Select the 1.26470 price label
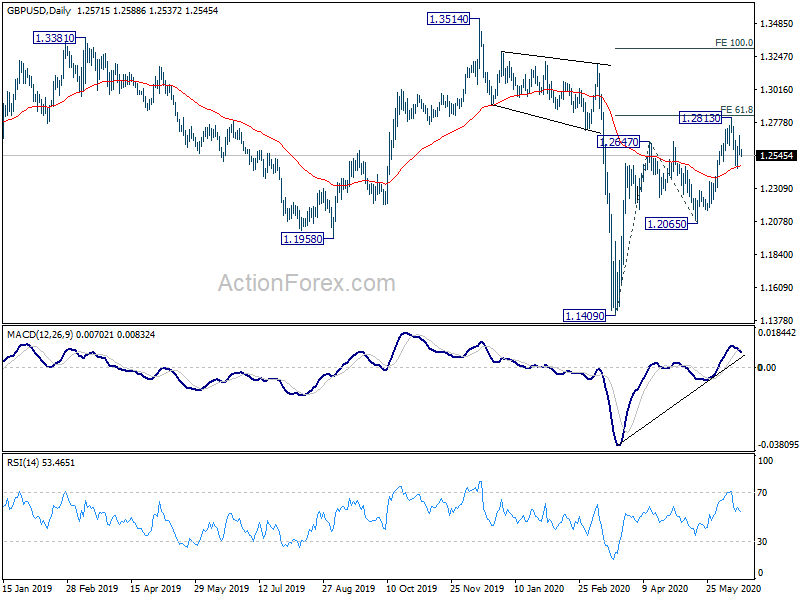Screen dimensions: 800x600 point(619,142)
